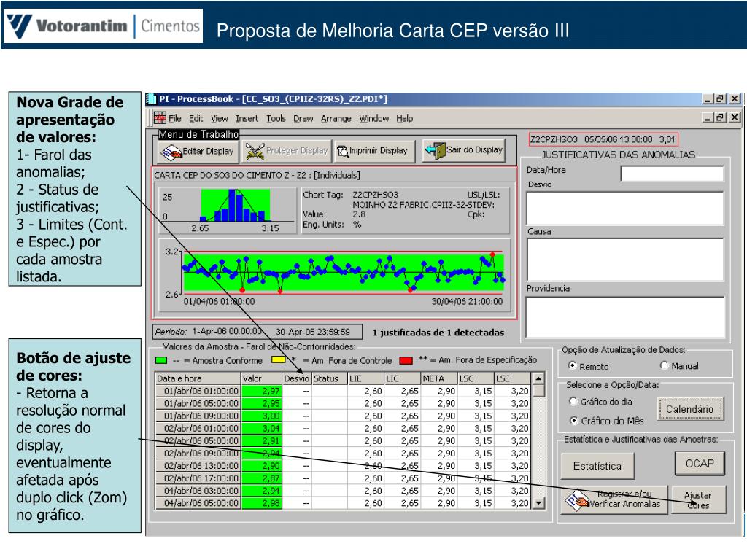747x560 pixels.
Task: Click the Editar Display icon
Action: click(x=171, y=152)
